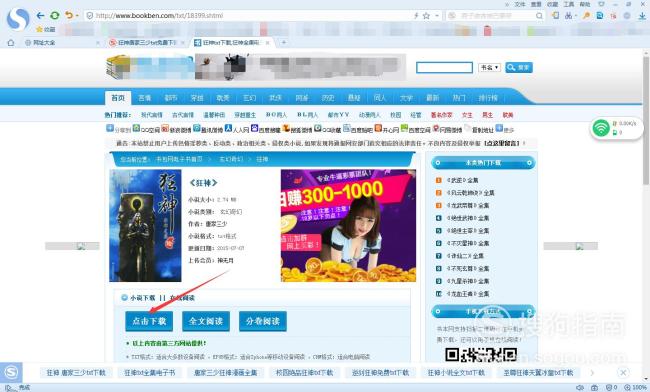Open the fifth-ranked hot download link

tap(468, 230)
